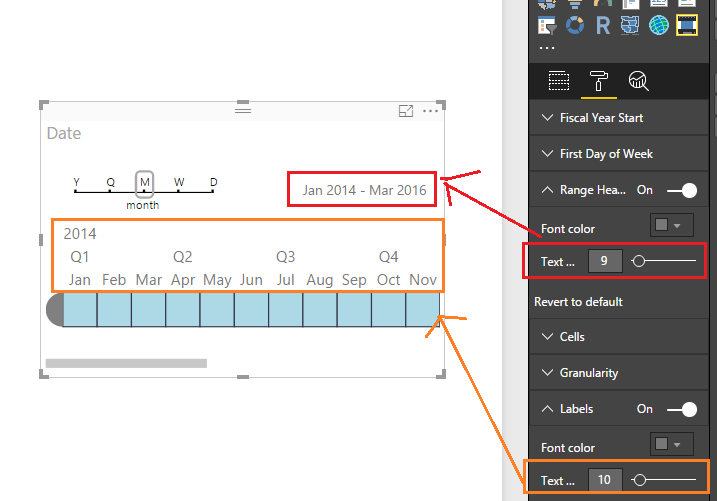Click the 'Q4' quarter label
The height and width of the screenshot is (501, 717).
[x=388, y=257]
